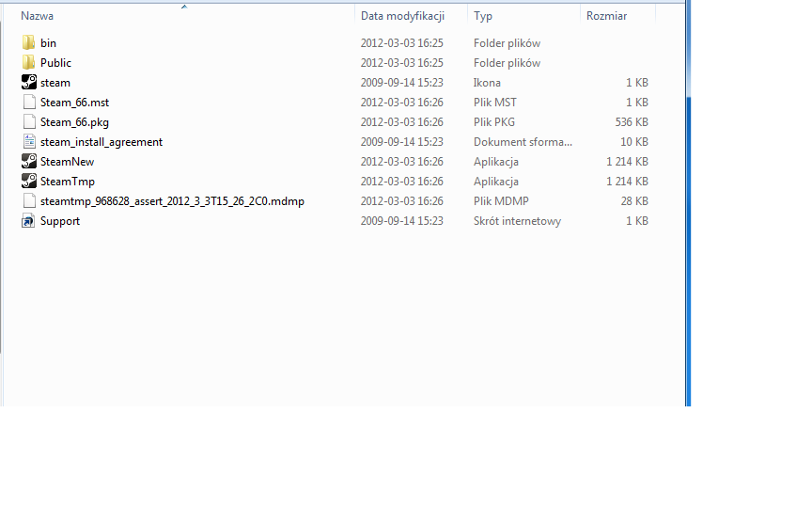Sort by the Nazwa column header
Viewport: 812px width, 508px height.
(37, 16)
